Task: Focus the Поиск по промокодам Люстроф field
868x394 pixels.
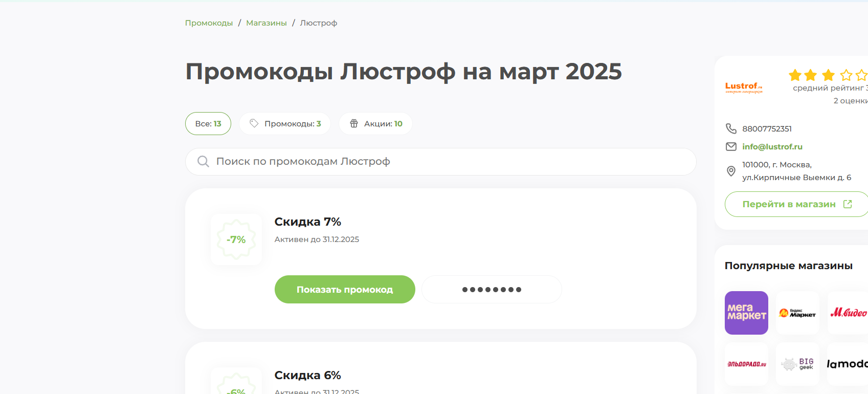Action: pos(440,162)
